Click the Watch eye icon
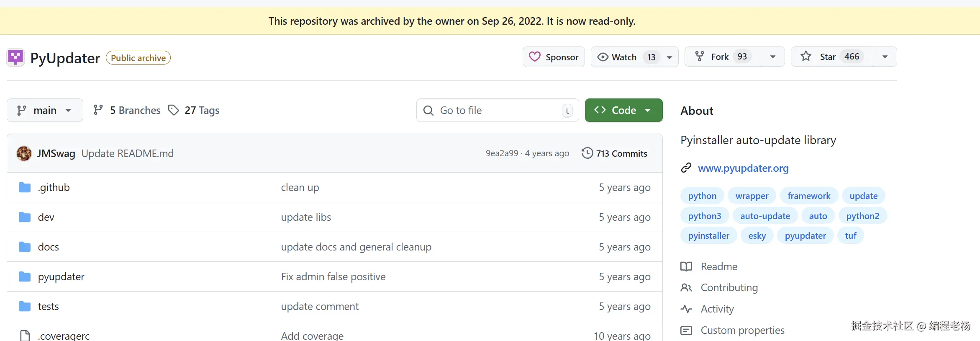The image size is (980, 341). pos(603,57)
